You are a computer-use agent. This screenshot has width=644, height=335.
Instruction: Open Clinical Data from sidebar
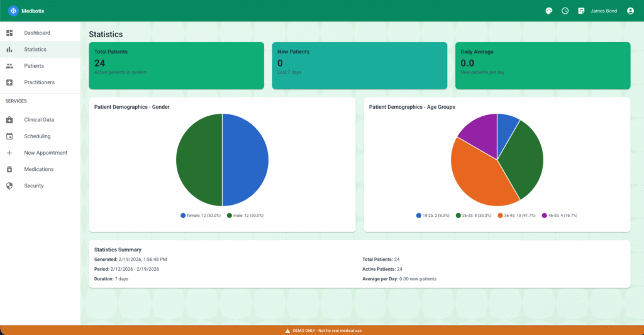click(x=39, y=120)
